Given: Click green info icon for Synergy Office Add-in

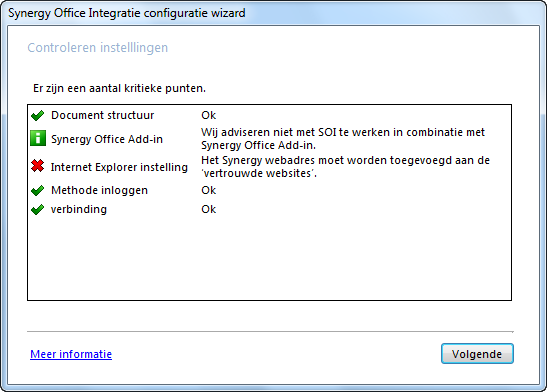Looking at the screenshot, I should coord(38,138).
